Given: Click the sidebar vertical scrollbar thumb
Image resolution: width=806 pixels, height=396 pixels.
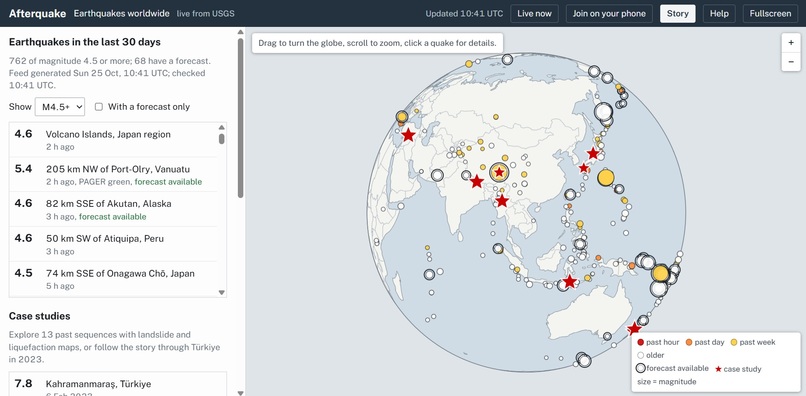Looking at the screenshot, I should [x=240, y=118].
